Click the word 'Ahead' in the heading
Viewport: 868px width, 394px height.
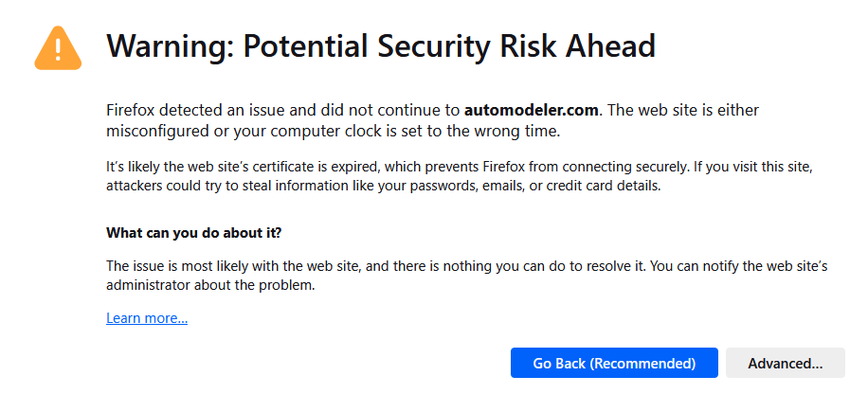[610, 45]
